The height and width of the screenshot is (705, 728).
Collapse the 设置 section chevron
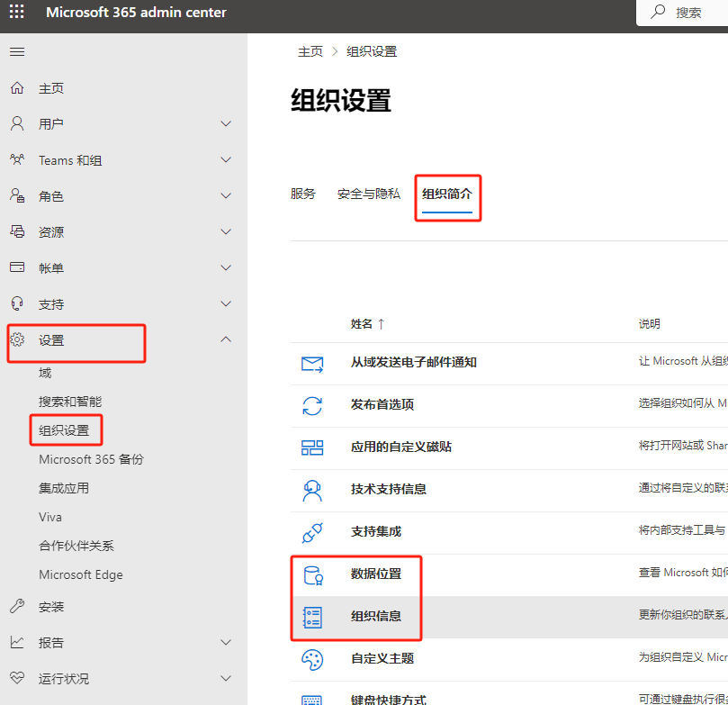(x=226, y=339)
